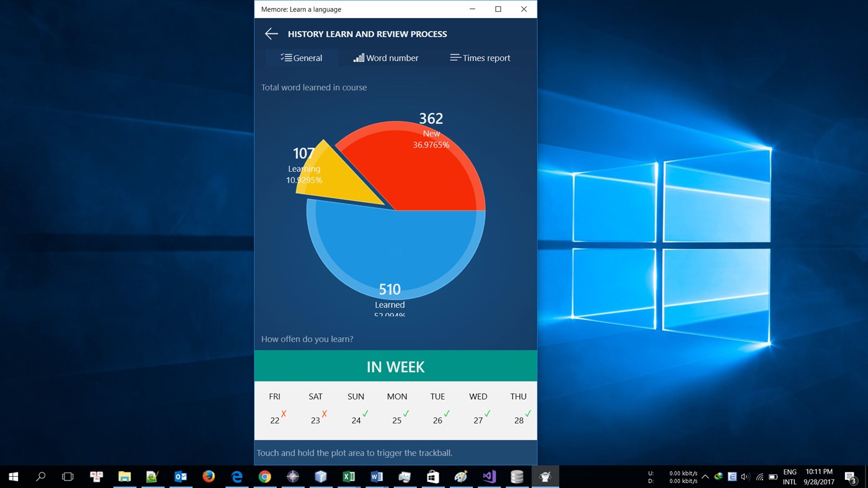The width and height of the screenshot is (868, 488).
Task: Launch Visual Studio from the taskbar
Action: point(488,477)
